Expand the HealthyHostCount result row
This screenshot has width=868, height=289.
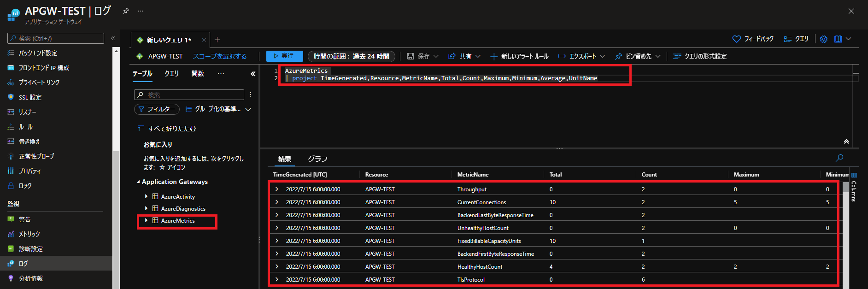(277, 266)
